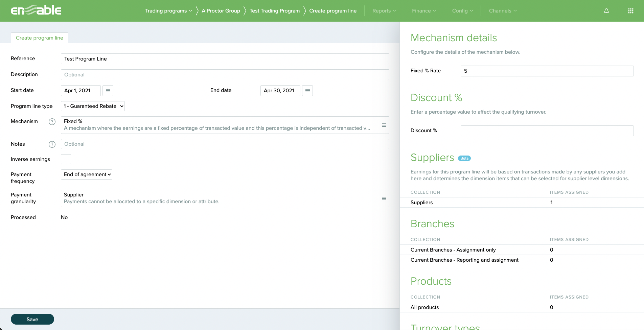Edit the Fixed % Rate field

click(x=547, y=71)
